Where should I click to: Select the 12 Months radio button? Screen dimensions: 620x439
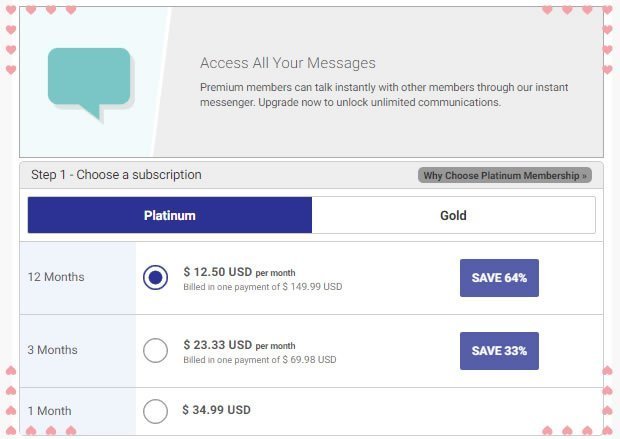(x=155, y=277)
